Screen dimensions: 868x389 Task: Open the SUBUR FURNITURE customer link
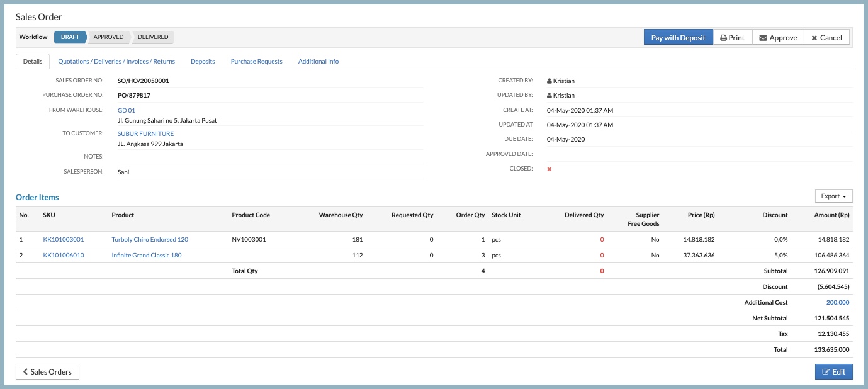point(145,134)
